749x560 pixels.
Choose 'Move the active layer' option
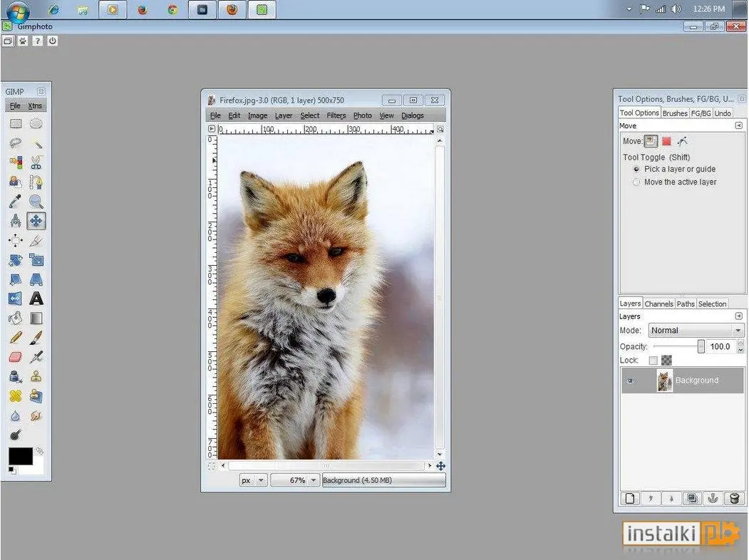(x=676, y=182)
